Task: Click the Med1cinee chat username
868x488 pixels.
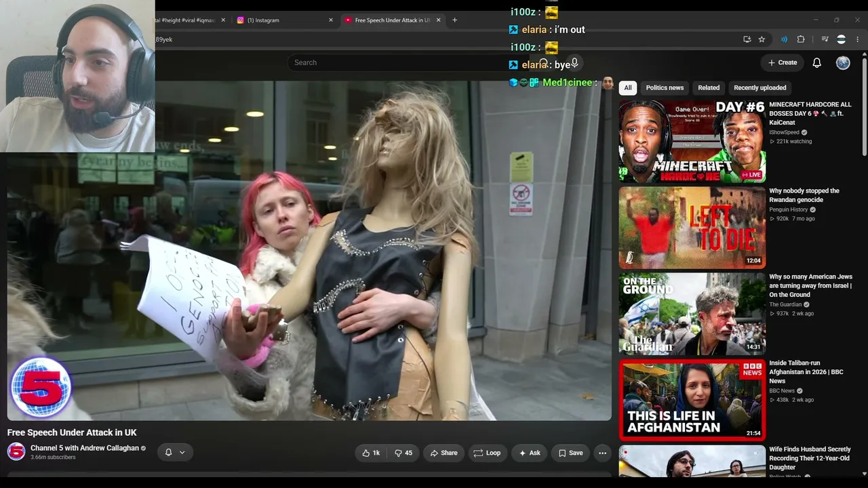Action: 568,83
